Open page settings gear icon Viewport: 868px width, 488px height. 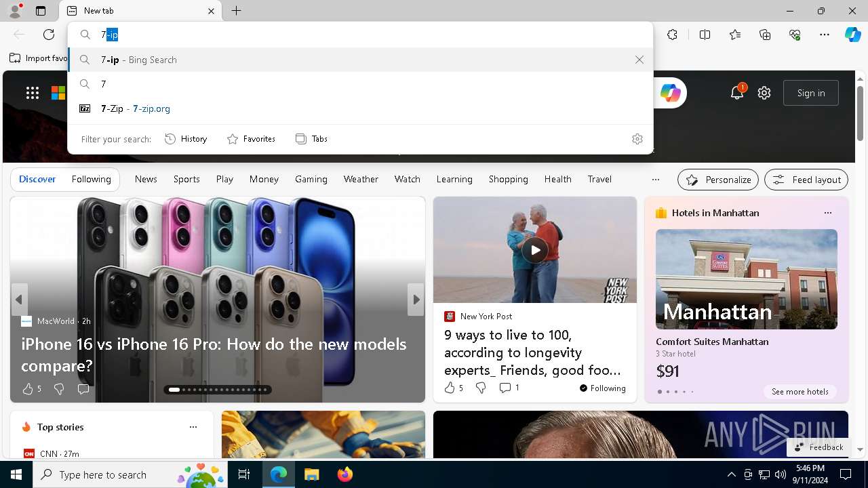coord(764,93)
